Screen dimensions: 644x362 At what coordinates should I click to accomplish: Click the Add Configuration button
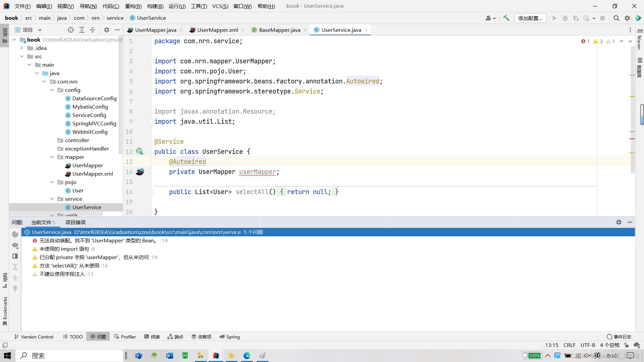[530, 18]
